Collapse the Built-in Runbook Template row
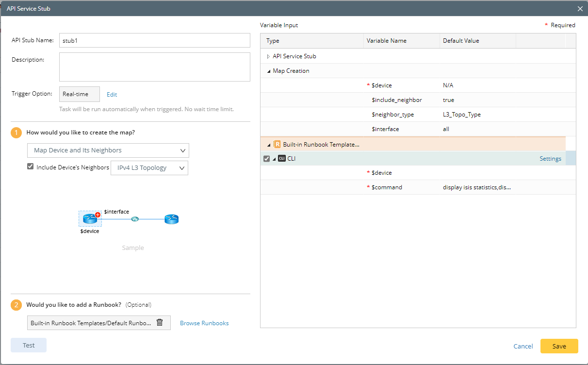The image size is (588, 365). tap(269, 145)
